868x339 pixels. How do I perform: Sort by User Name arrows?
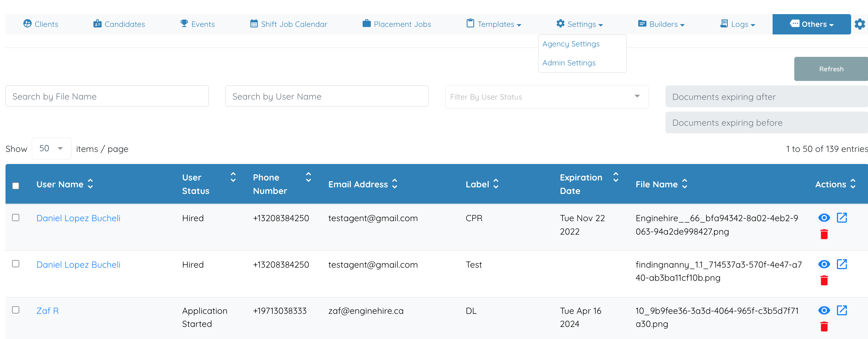pyautogui.click(x=90, y=184)
